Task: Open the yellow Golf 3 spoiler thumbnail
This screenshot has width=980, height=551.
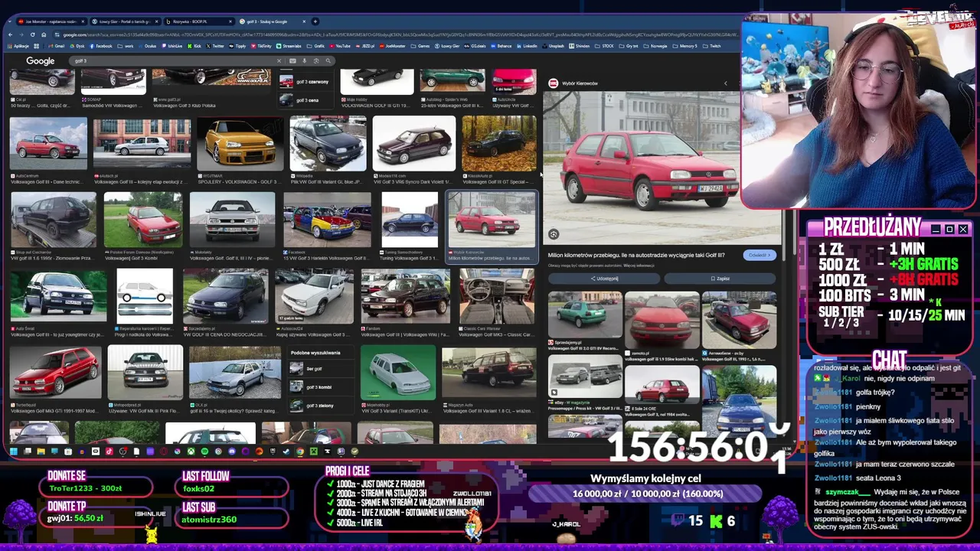Action: (240, 143)
